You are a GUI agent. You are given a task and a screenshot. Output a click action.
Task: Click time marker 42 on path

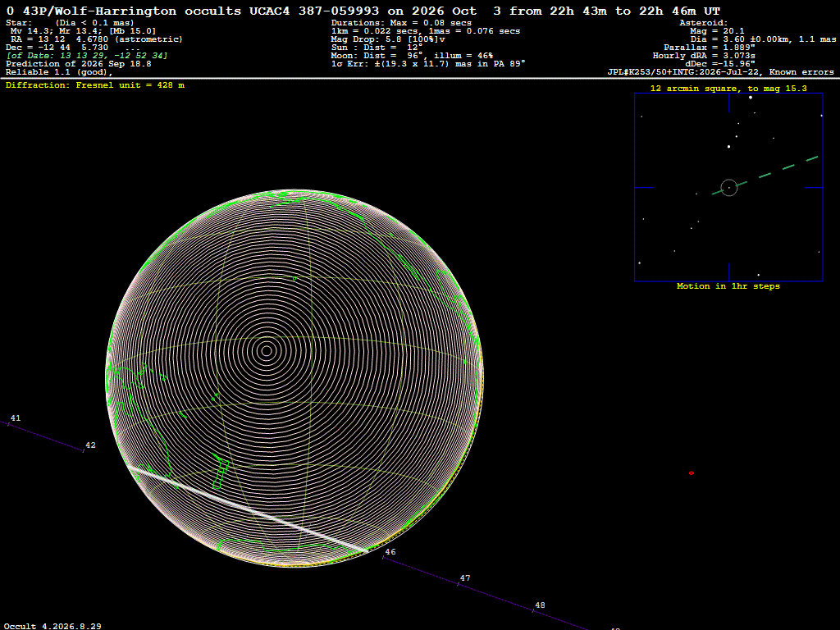(90, 445)
